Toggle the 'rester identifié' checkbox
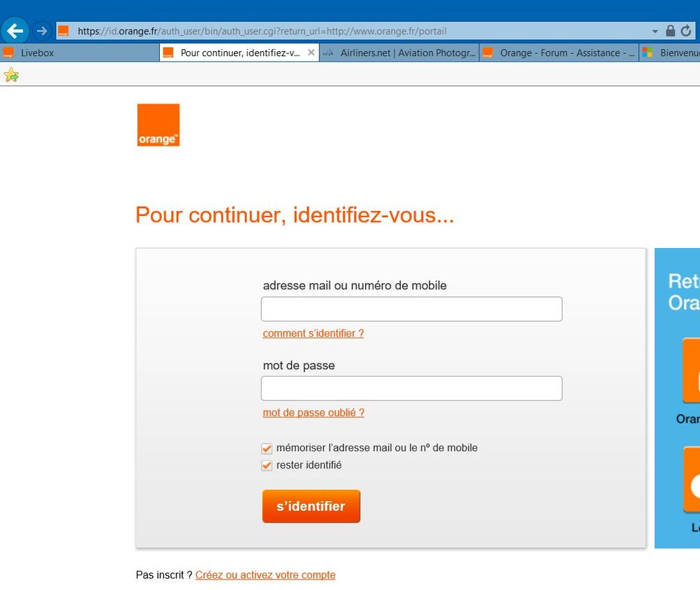Screen dimensions: 700x590 pos(266,465)
